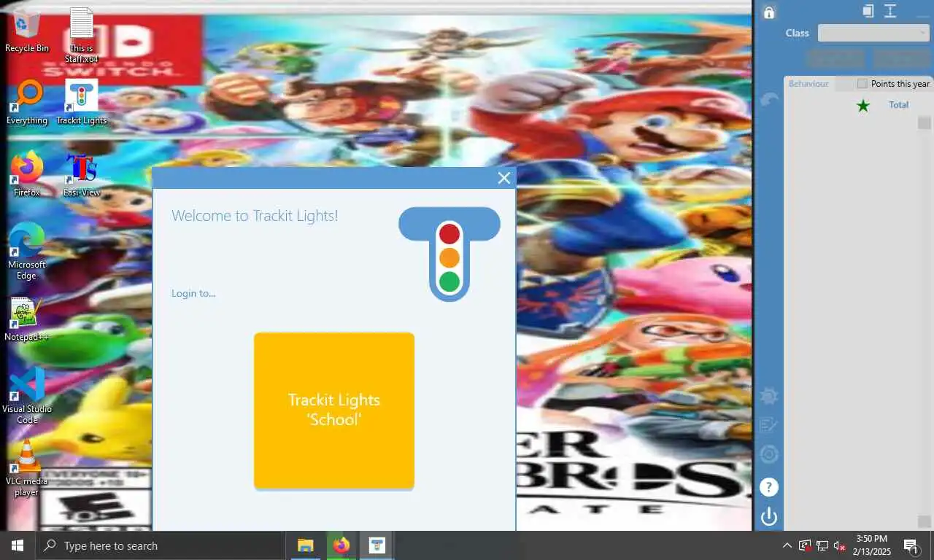Image resolution: width=934 pixels, height=560 pixels.
Task: Click the scroll up button in Trackit list
Action: point(925,122)
